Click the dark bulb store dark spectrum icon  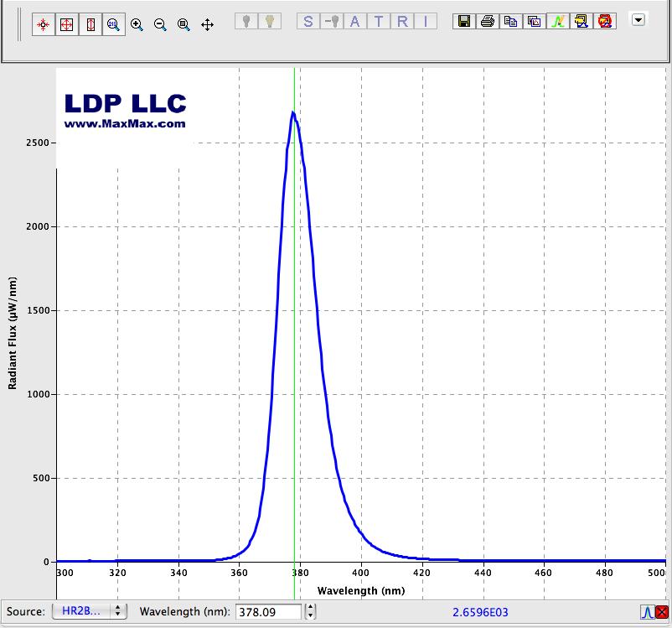click(x=246, y=21)
